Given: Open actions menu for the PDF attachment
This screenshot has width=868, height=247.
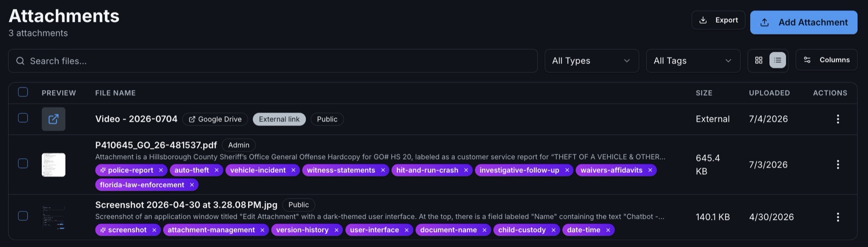Looking at the screenshot, I should (838, 165).
